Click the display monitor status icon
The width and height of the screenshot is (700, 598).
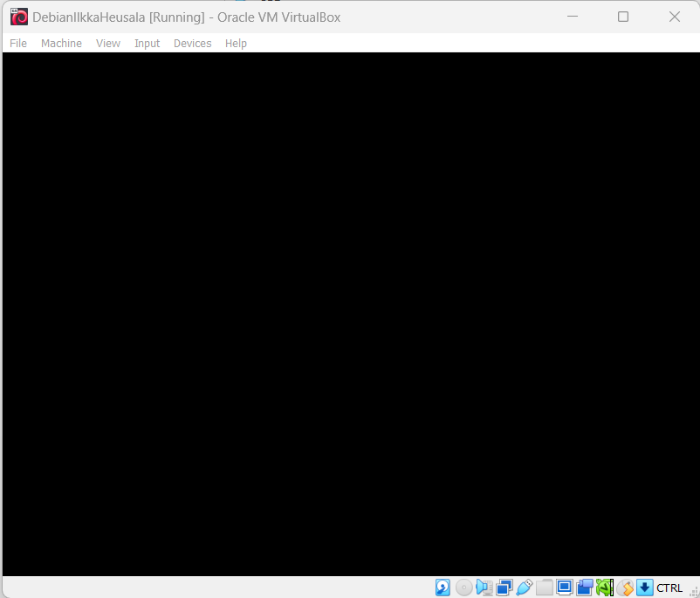pyautogui.click(x=565, y=588)
